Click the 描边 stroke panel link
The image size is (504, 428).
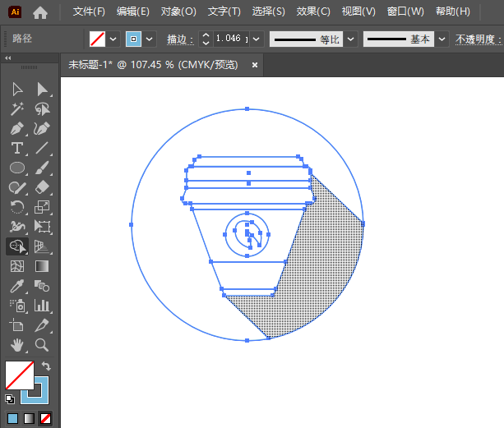coord(180,39)
